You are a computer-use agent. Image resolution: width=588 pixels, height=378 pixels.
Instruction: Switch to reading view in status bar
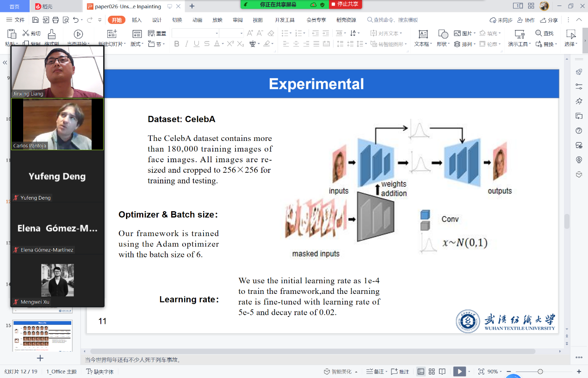[442, 372]
